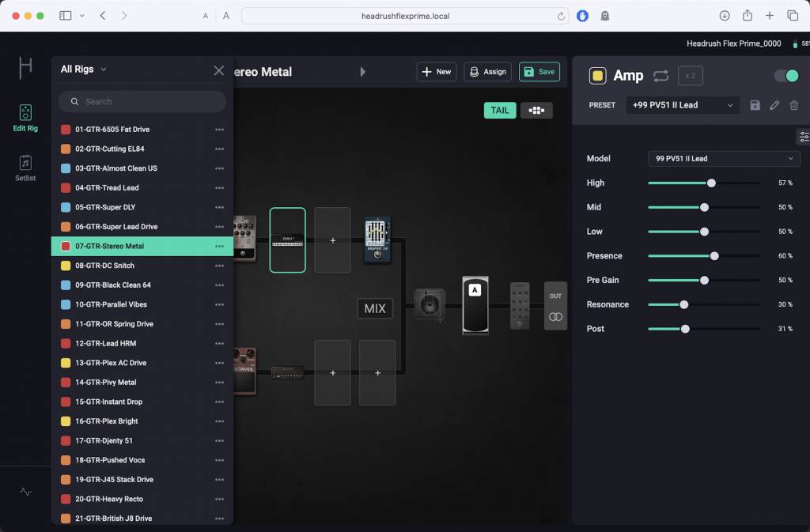This screenshot has height=532, width=810.
Task: Click the New rig button
Action: pos(436,72)
